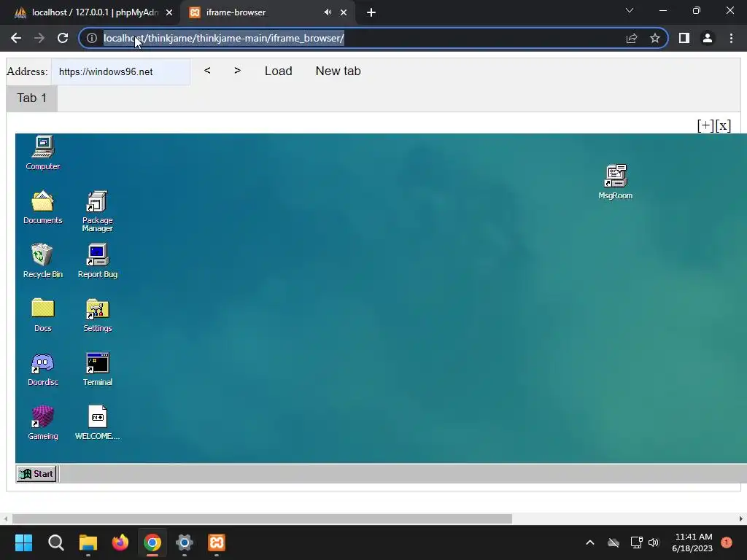
Task: Open File Explorer from taskbar
Action: (x=88, y=542)
